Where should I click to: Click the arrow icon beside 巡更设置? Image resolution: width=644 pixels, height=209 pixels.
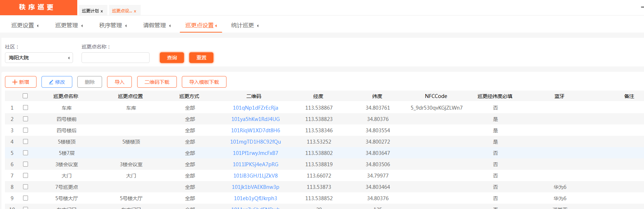click(38, 25)
